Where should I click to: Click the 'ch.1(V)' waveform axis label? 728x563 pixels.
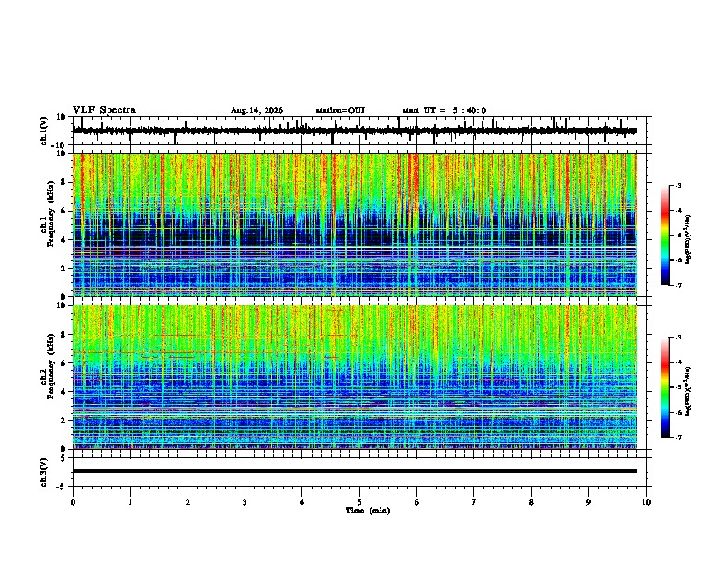click(44, 131)
